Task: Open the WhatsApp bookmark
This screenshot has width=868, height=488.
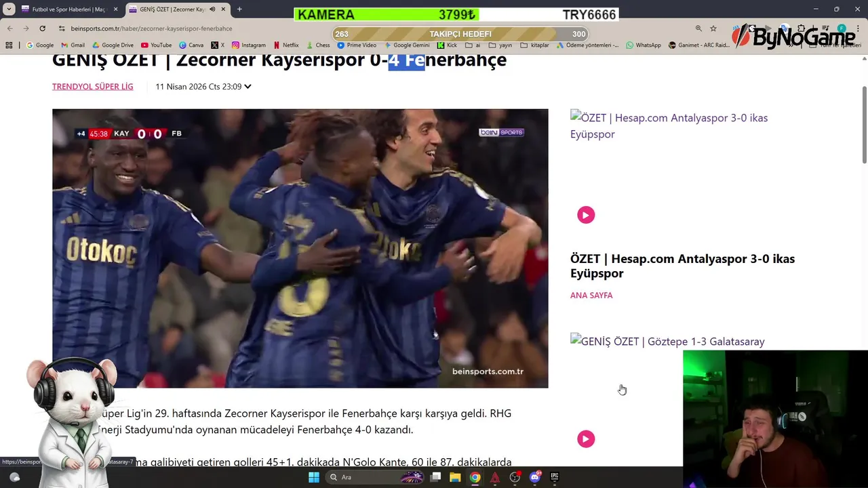Action: coord(644,45)
